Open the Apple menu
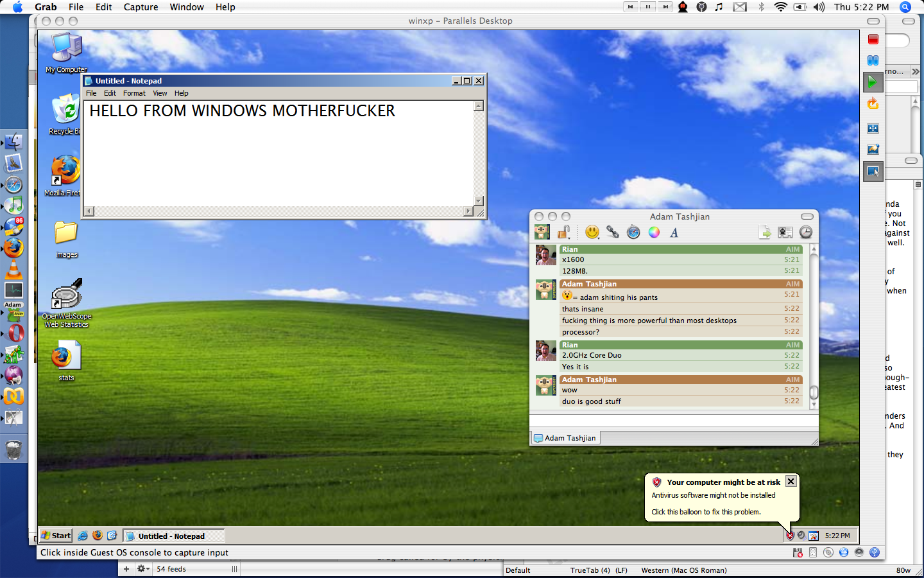 (17, 7)
